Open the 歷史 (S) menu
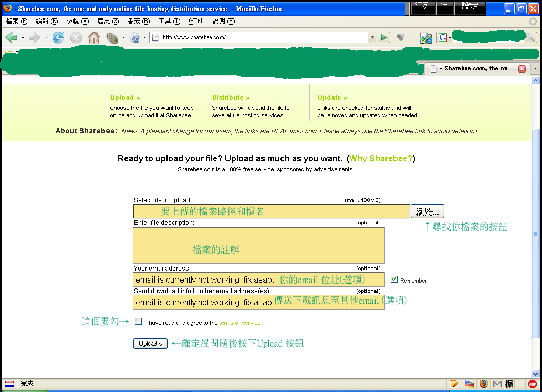The image size is (542, 392). tap(108, 21)
